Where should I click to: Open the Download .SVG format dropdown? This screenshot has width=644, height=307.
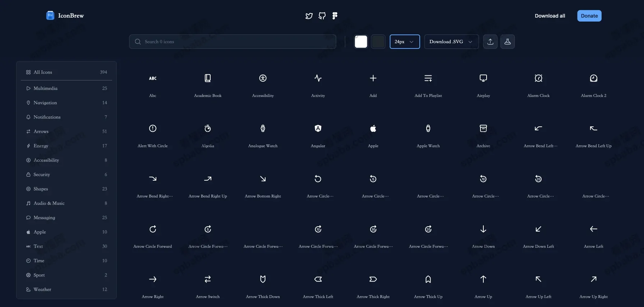coord(451,42)
